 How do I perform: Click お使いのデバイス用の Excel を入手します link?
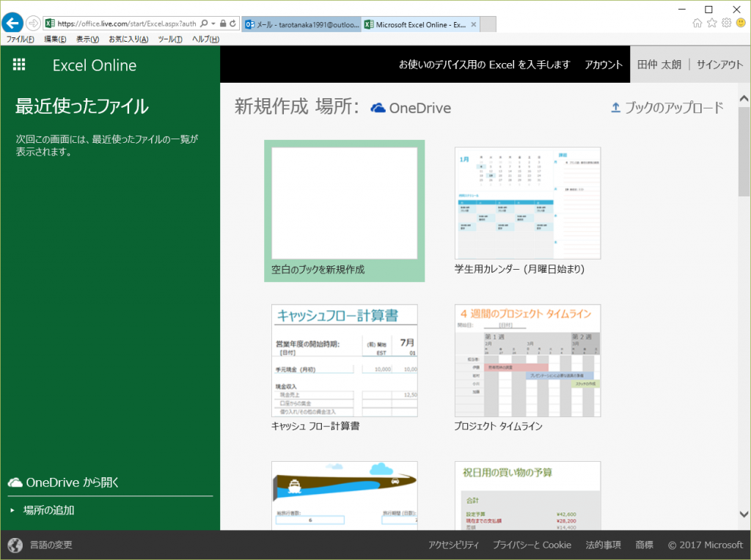[x=485, y=65]
